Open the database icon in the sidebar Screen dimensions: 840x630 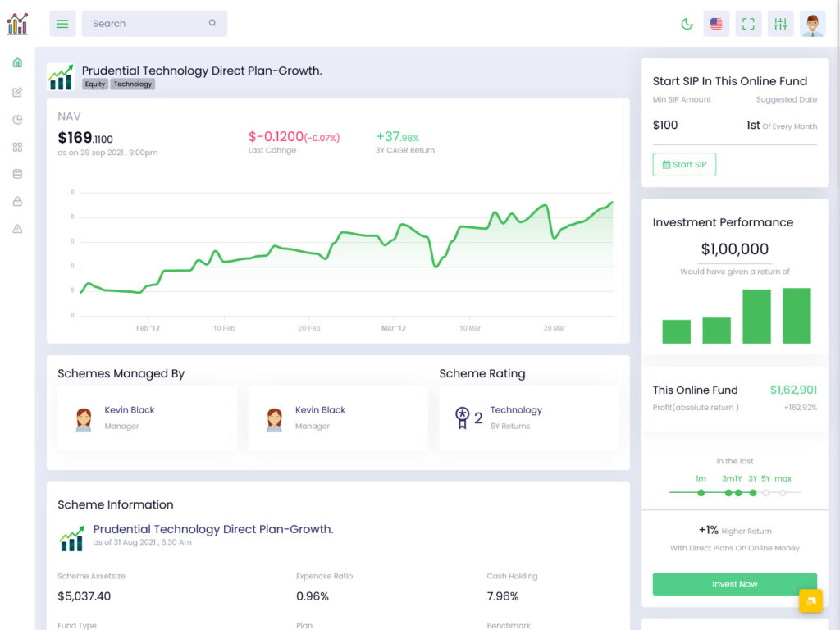[17, 174]
